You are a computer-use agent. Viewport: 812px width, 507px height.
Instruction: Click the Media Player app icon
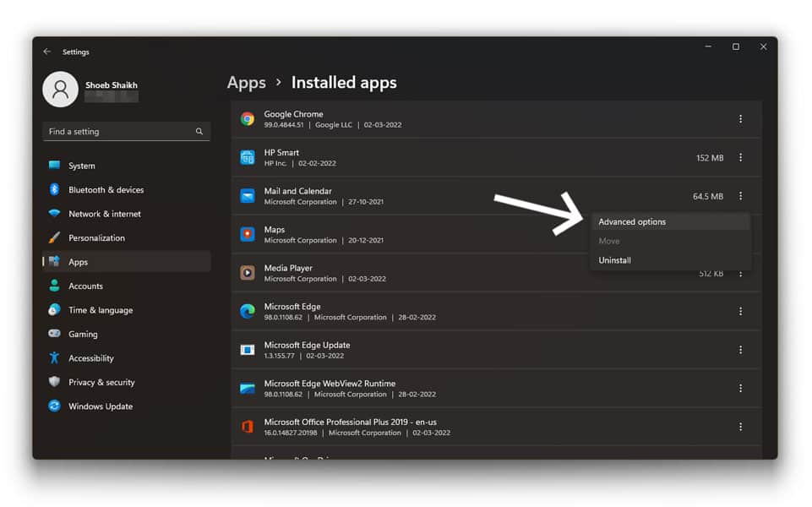[248, 273]
